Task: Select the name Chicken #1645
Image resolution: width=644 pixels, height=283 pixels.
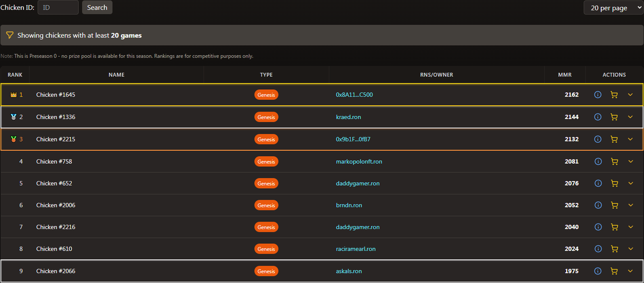Action: (x=56, y=95)
